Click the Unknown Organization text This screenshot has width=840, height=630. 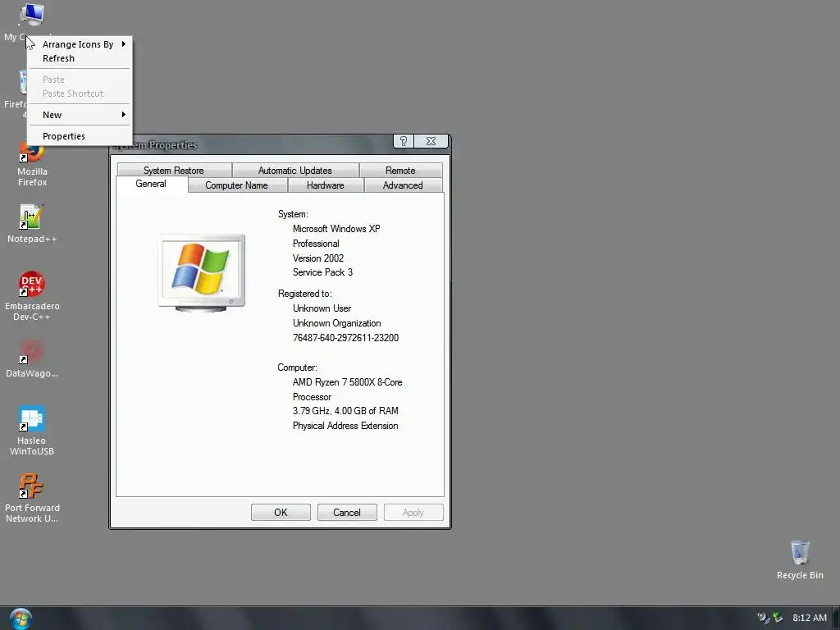coord(337,323)
